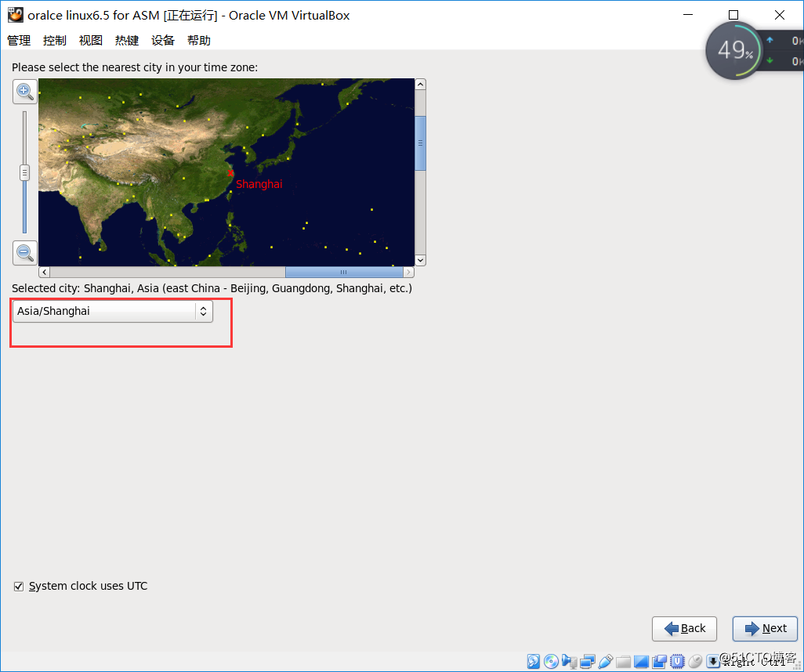Click the map scroll down arrow

(x=421, y=260)
